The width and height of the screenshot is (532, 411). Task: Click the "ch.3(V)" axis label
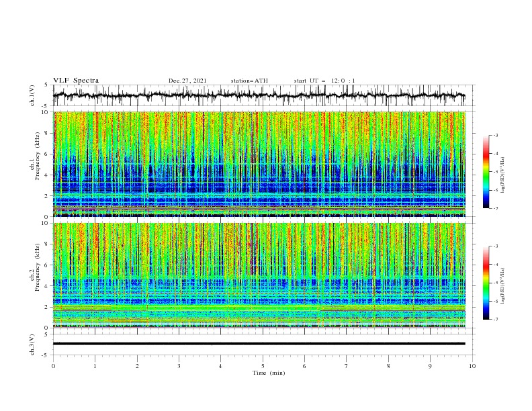pyautogui.click(x=32, y=345)
